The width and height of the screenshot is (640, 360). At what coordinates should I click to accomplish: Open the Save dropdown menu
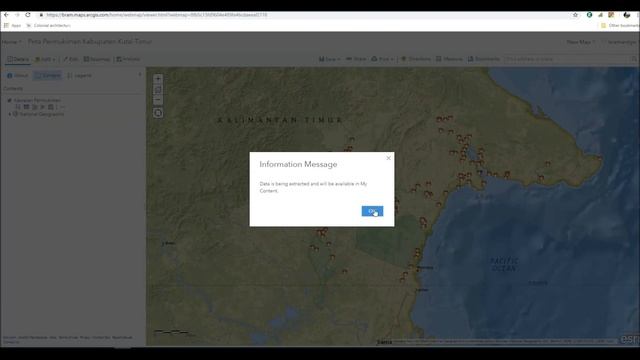click(329, 59)
